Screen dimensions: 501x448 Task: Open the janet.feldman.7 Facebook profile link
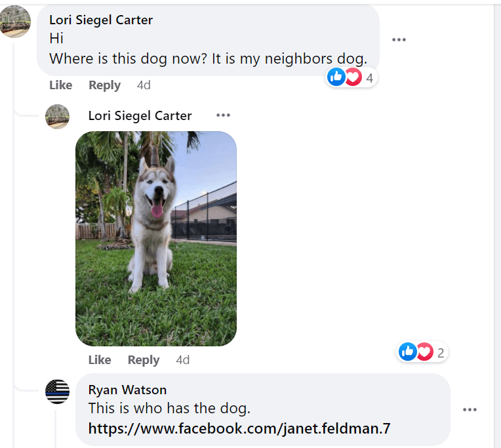[239, 429]
